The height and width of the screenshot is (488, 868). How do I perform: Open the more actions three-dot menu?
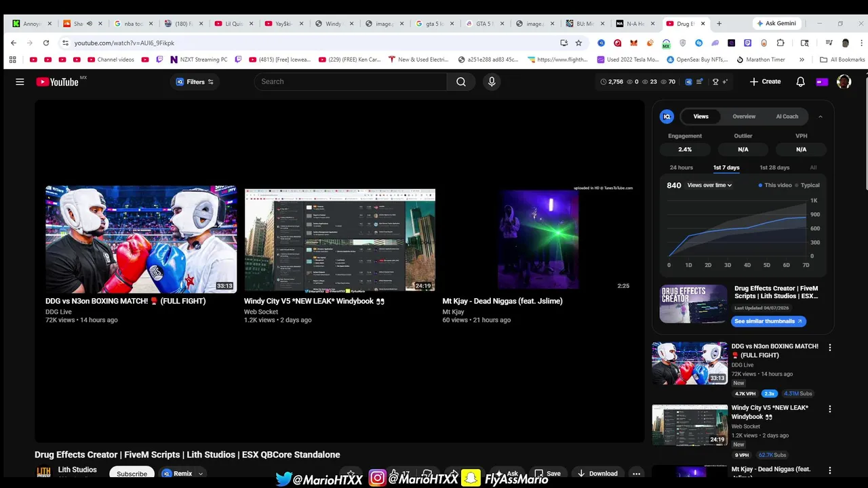(636, 474)
